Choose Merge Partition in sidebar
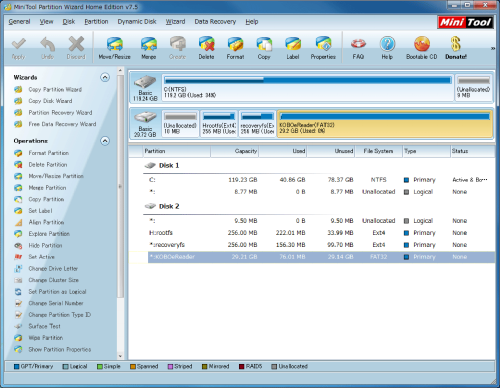 point(47,188)
